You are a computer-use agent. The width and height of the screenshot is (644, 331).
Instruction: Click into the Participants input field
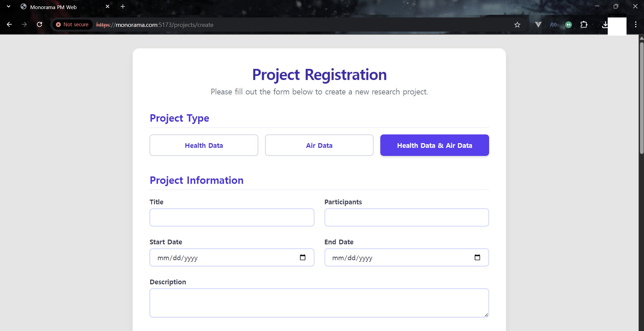[x=406, y=217]
